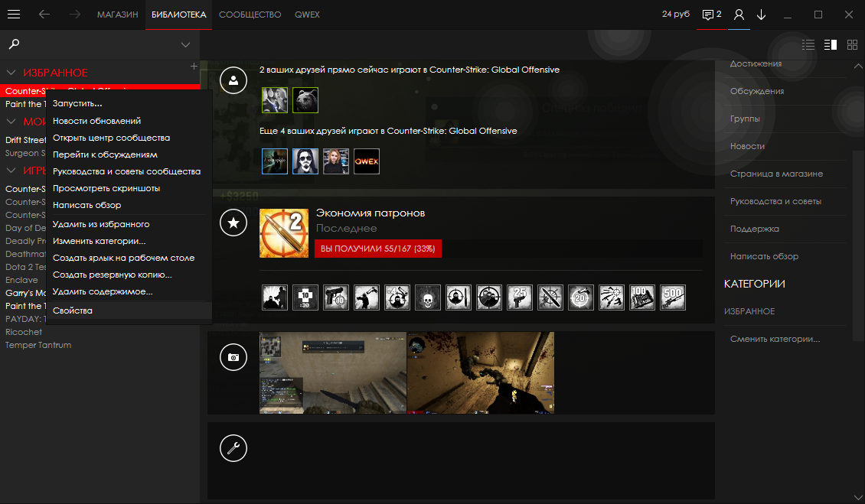865x504 pixels.
Task: Open downloads via the down-arrow icon
Action: (762, 15)
